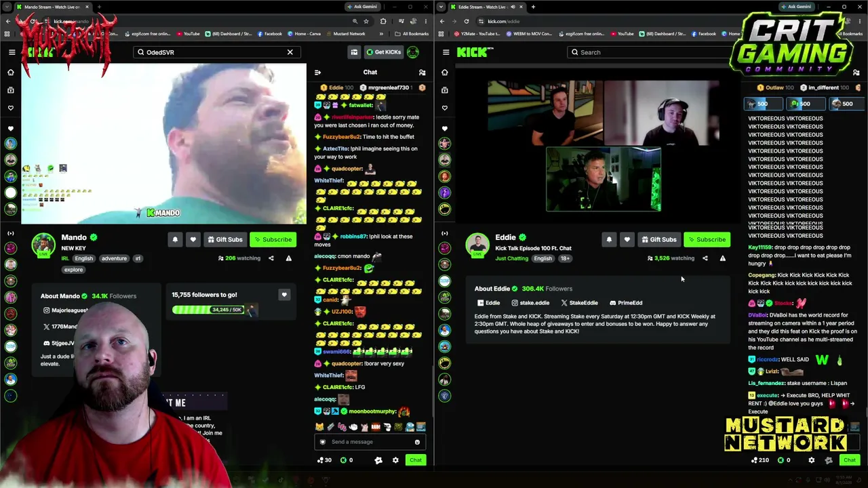Screen dimensions: 868x488
Task: Open new tab in Eddie's browser window
Action: [533, 7]
